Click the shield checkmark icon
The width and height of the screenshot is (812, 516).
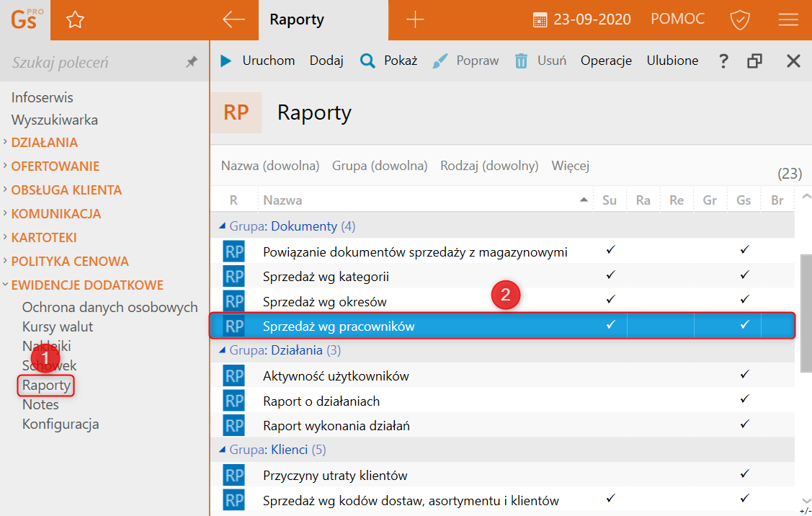739,19
